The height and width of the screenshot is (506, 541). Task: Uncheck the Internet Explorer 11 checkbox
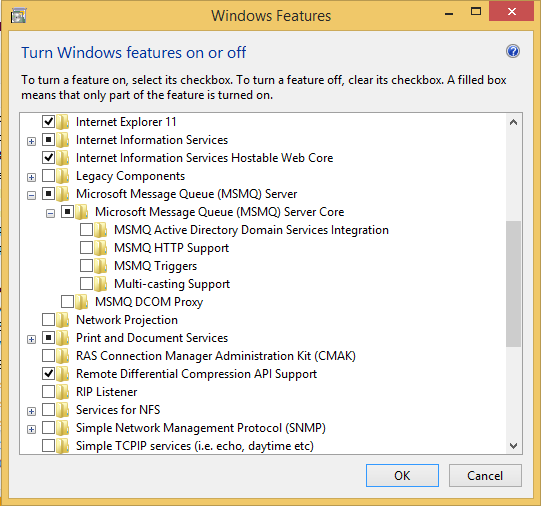[48, 121]
